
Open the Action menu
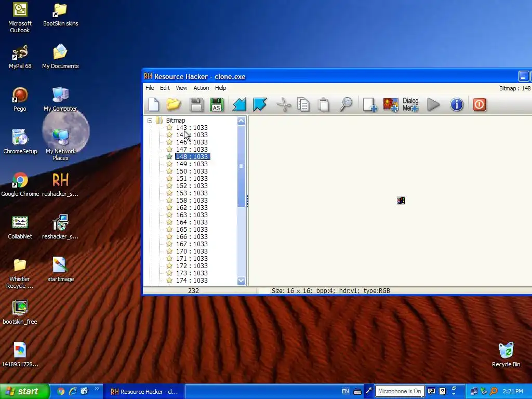(201, 88)
